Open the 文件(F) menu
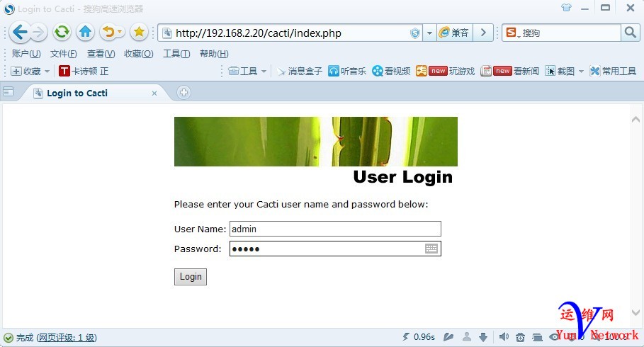644x347 pixels. coord(63,54)
